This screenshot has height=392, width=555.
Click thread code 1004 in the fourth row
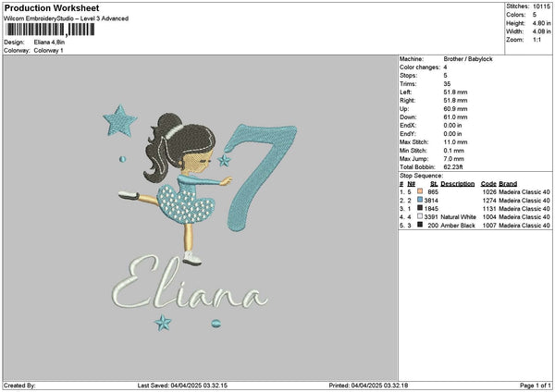[x=489, y=217]
